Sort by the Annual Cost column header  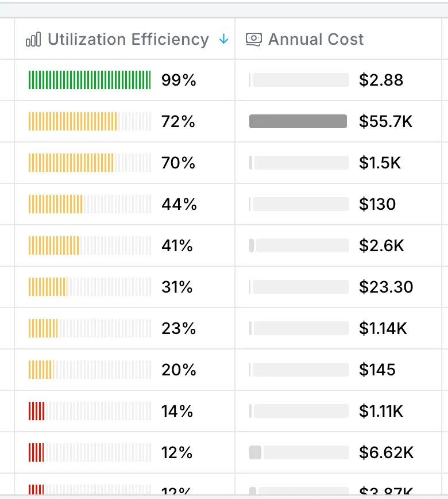316,39
